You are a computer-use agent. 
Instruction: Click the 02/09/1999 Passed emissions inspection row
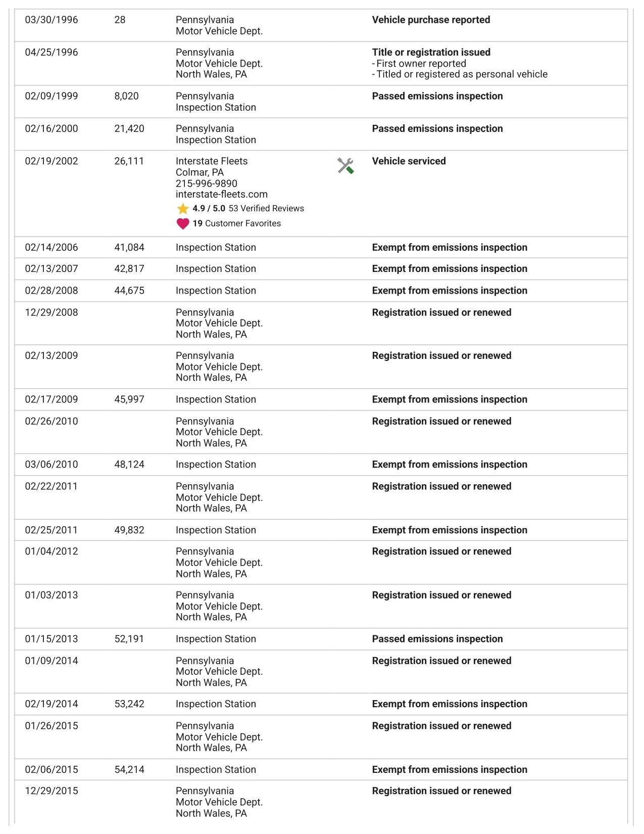pos(321,102)
